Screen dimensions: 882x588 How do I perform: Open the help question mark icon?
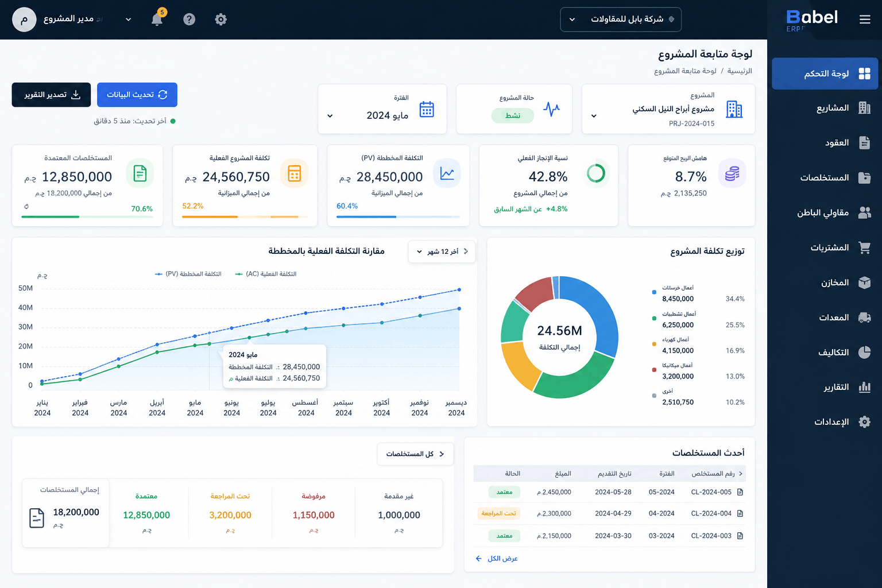[189, 20]
